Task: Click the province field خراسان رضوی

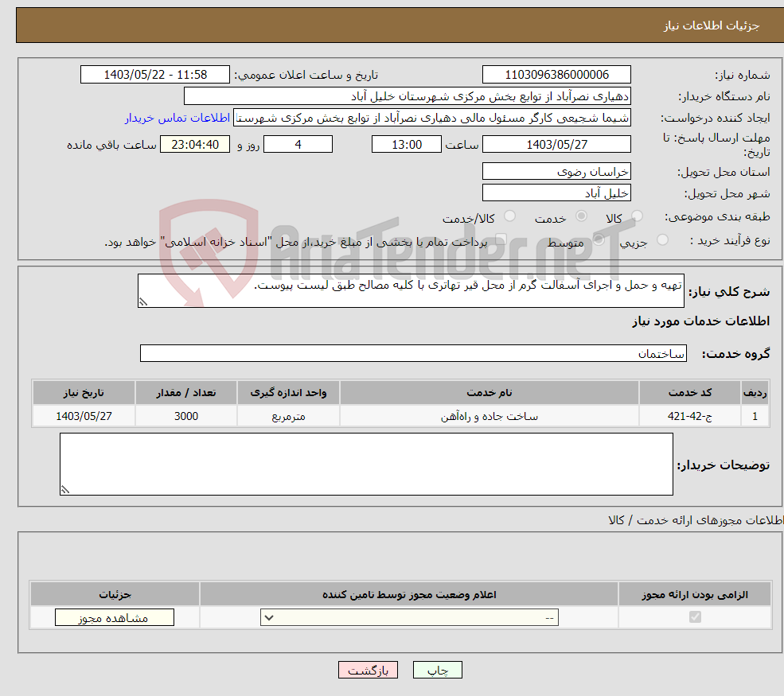Action: pos(556,171)
